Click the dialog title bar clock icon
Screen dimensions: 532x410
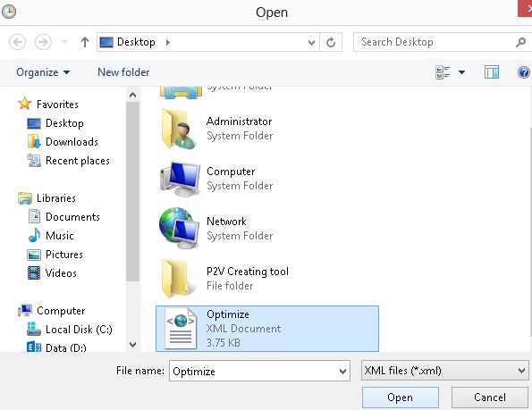(8, 12)
